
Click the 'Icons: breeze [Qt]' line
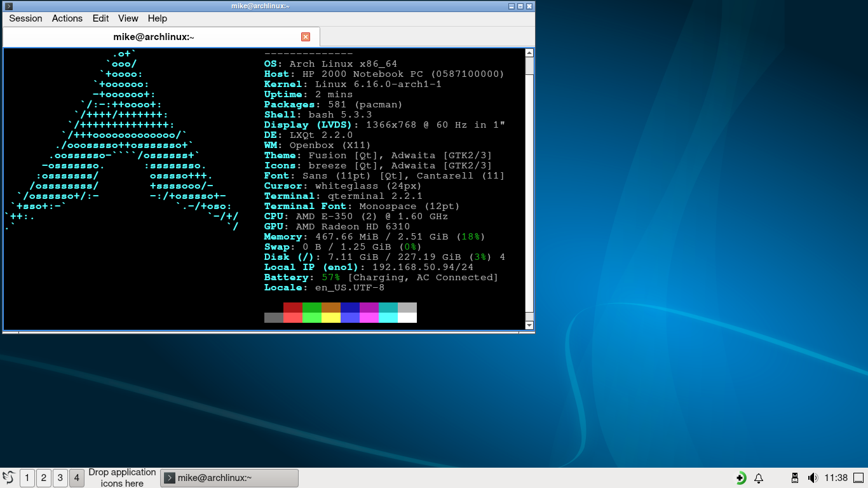[378, 166]
